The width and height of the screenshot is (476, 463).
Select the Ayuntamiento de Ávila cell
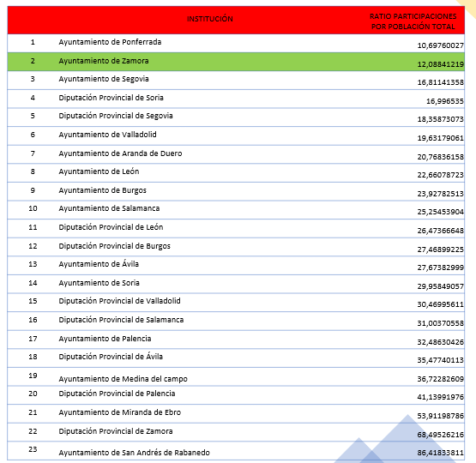[x=99, y=264]
